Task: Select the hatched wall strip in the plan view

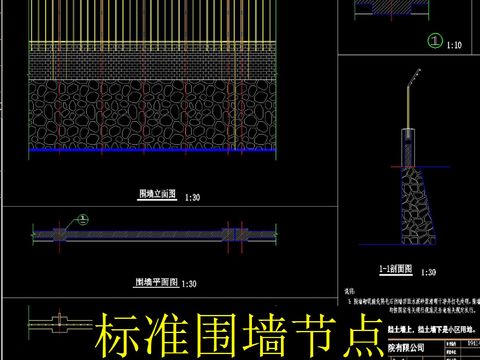Action: 154,235
